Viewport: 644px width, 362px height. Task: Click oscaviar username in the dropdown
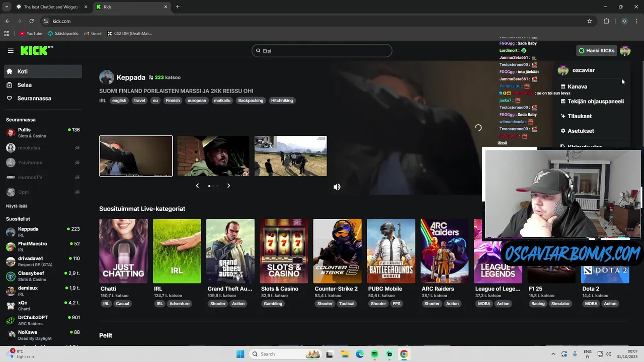[x=583, y=70]
